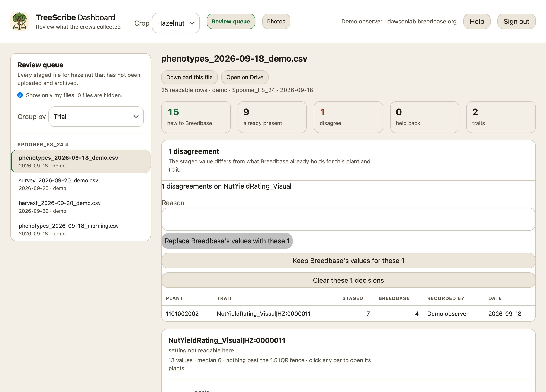Viewport: 546px width, 392px height.
Task: Click the TreeScribe tree logo icon
Action: 19,21
